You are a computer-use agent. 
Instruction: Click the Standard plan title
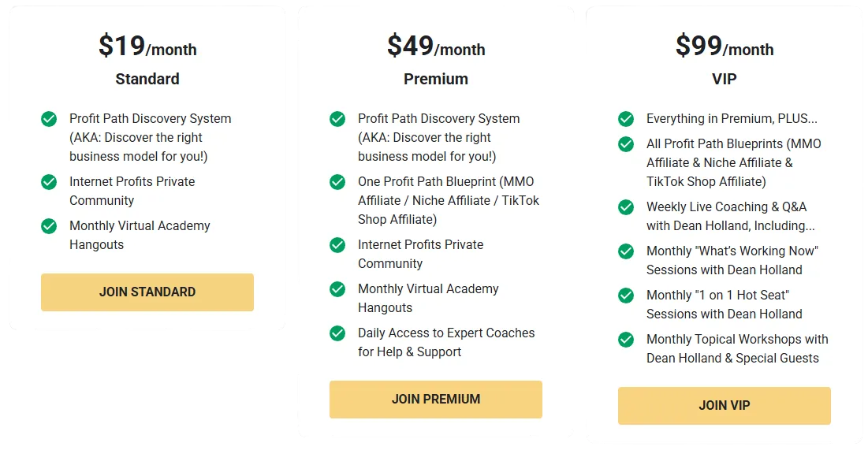click(x=147, y=79)
